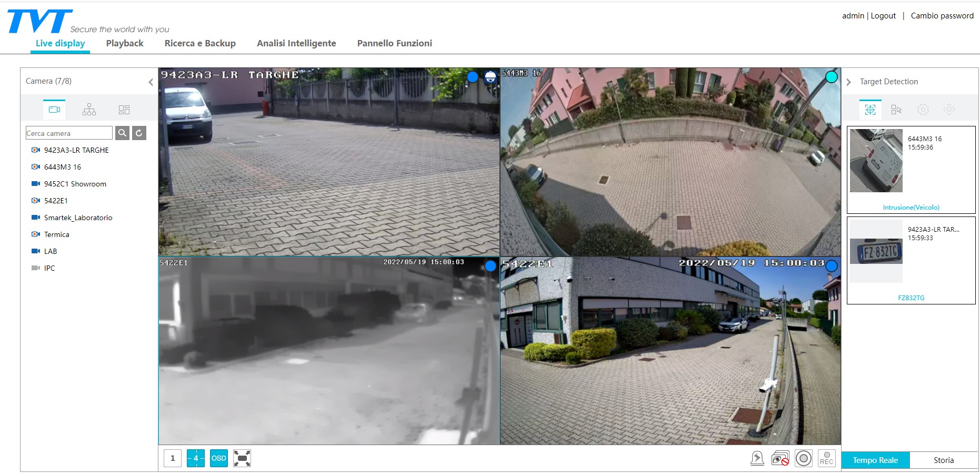
Task: Switch to the device group tree icon
Action: (89, 110)
